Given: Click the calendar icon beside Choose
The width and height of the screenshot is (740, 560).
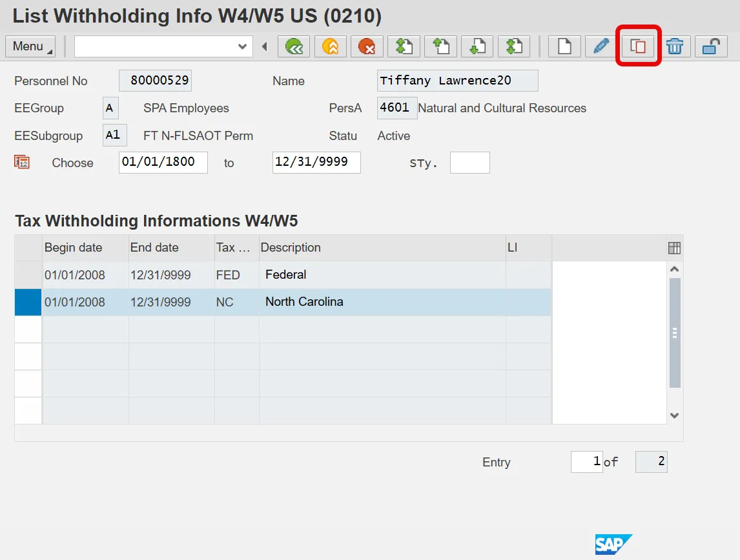Looking at the screenshot, I should (22, 162).
